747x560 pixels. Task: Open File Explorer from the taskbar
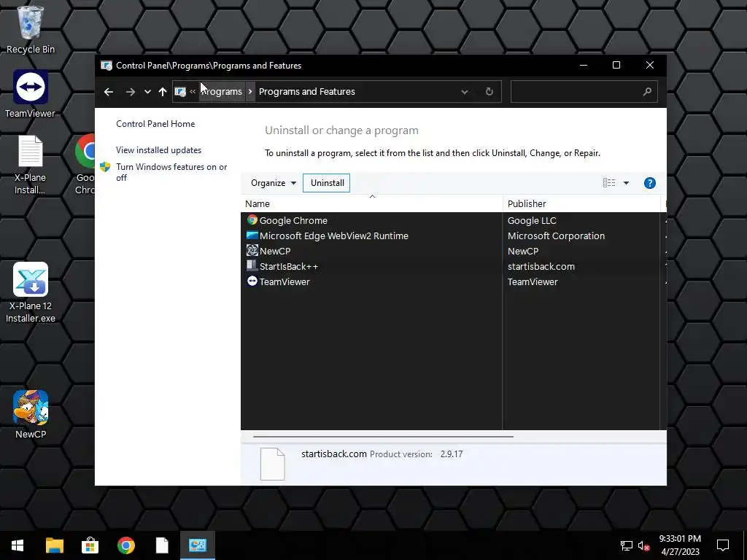[x=54, y=545]
